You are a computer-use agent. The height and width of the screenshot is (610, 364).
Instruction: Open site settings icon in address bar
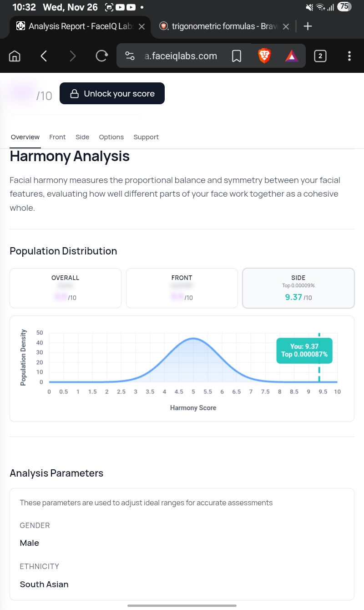tap(130, 56)
